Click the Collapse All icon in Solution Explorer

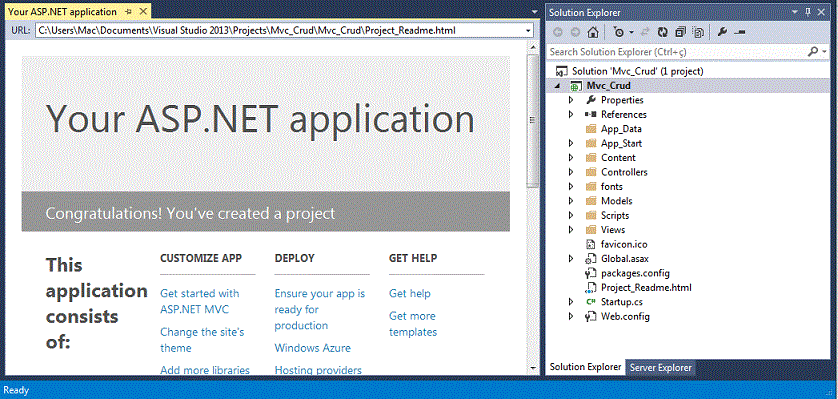(x=680, y=32)
